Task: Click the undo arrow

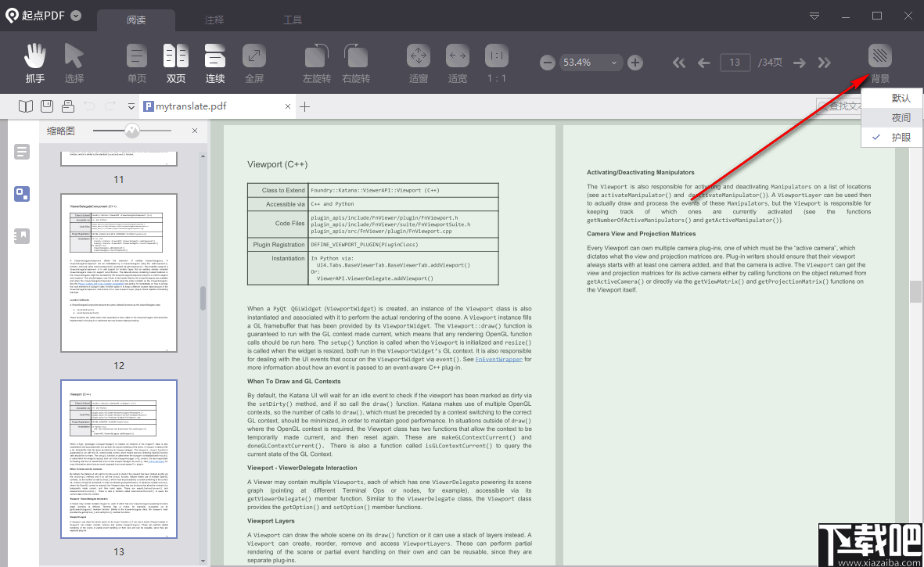Action: pyautogui.click(x=89, y=106)
